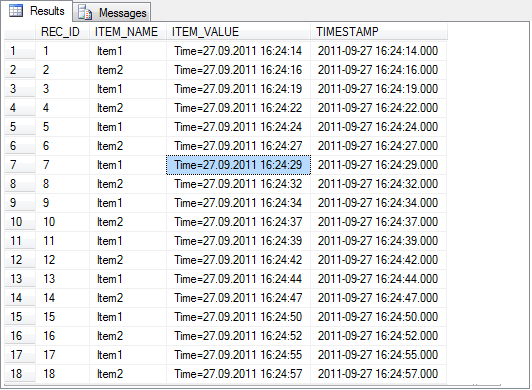Click ITEM_NAME cell in REC_ID 15 row
Image resolution: width=532 pixels, height=390 pixels.
pyautogui.click(x=128, y=317)
